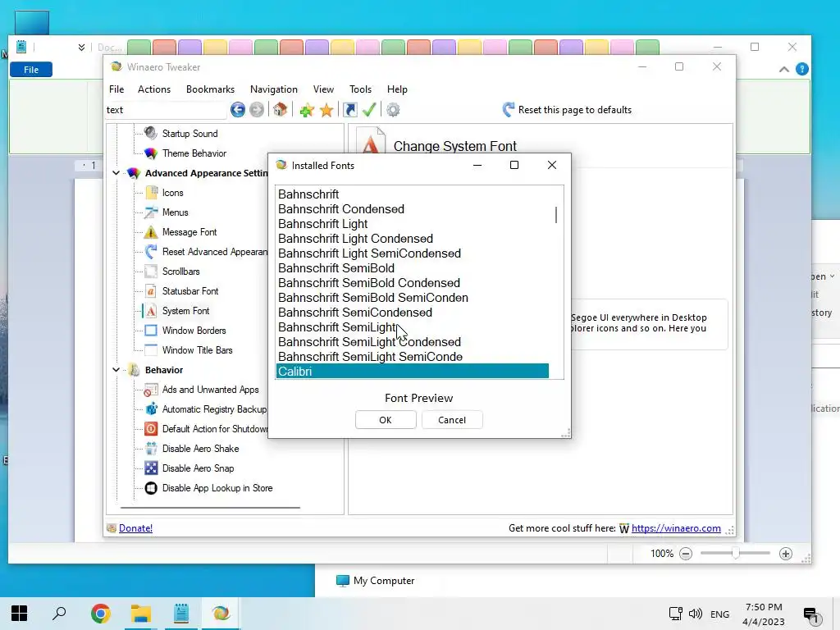Open the Help menu
Screen dimensions: 840x630
click(x=398, y=89)
